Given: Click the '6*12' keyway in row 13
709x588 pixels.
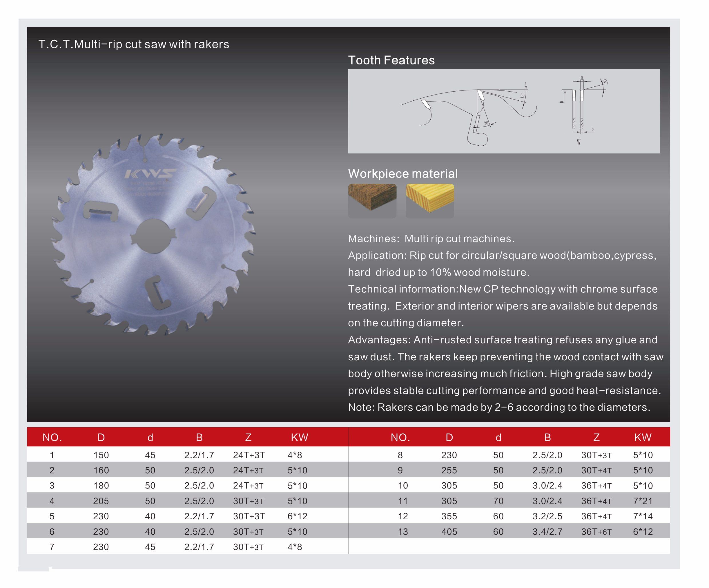Looking at the screenshot, I should [643, 532].
